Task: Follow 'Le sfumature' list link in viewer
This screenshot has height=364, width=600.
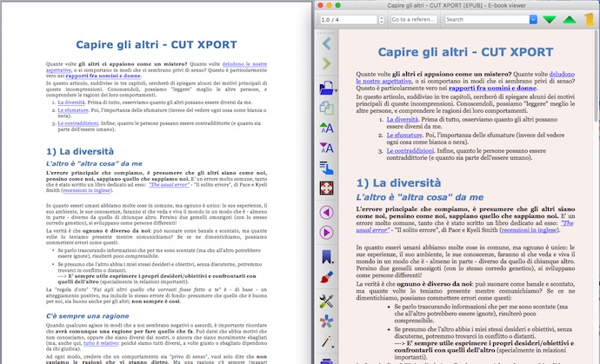Action: click(x=404, y=136)
